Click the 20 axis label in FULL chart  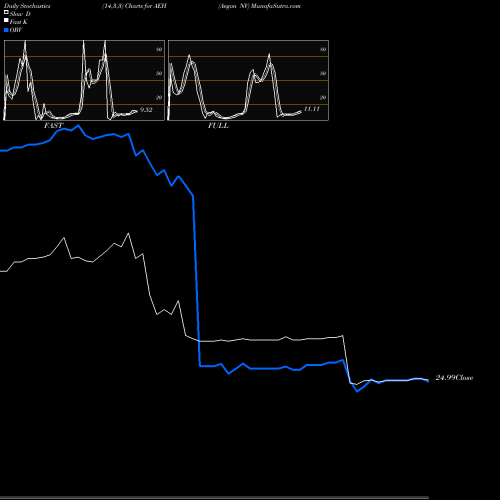tap(323, 97)
